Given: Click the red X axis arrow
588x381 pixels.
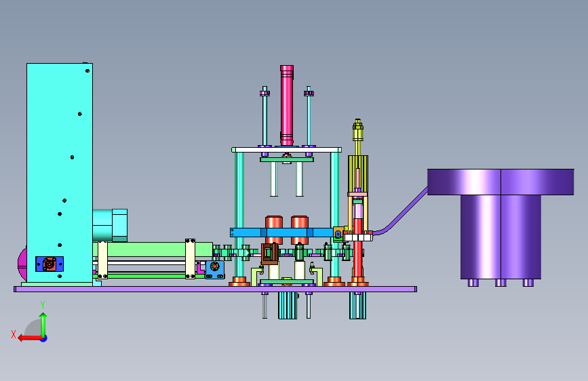Looking at the screenshot, I should click(31, 338).
